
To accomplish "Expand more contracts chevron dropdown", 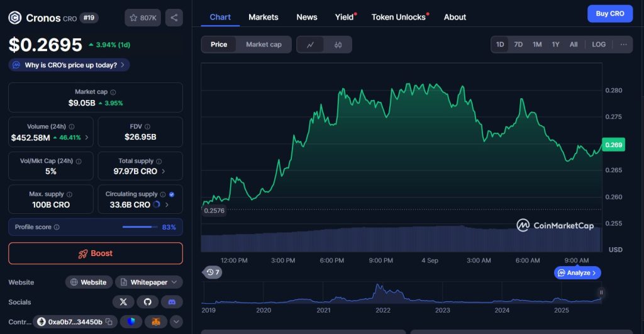I will click(177, 322).
